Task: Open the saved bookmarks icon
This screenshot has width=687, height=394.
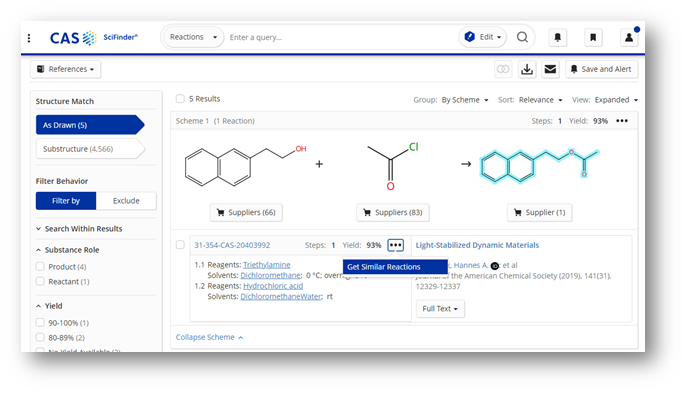Action: click(593, 37)
